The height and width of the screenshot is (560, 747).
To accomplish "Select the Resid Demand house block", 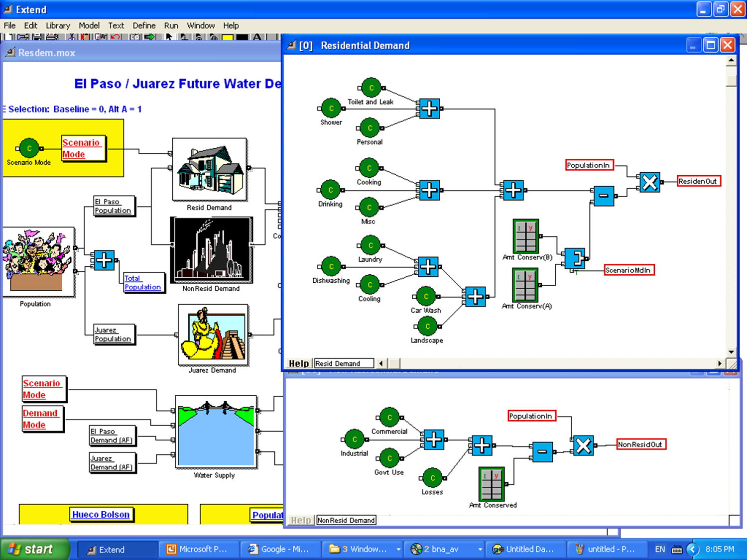I will (x=210, y=170).
